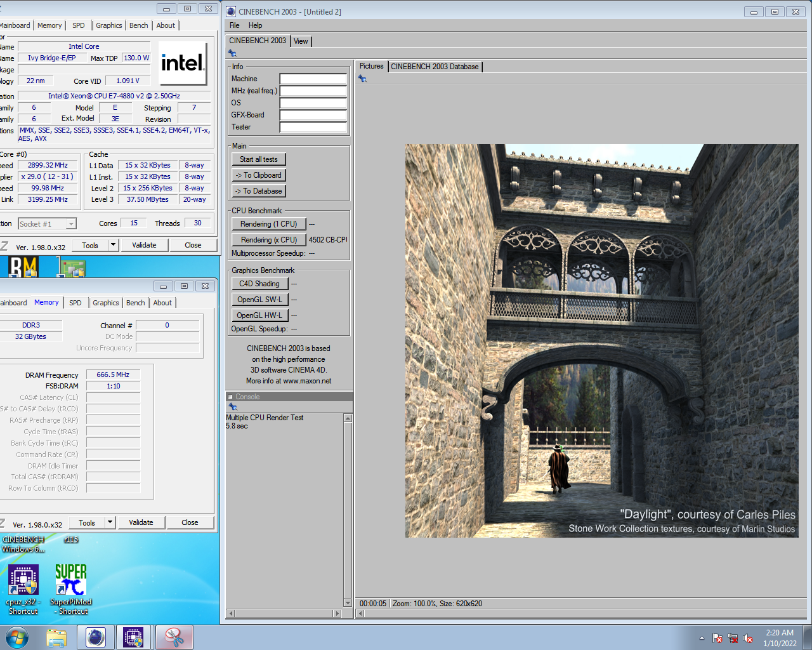
Task: Click Validate in upper CPU-Z window
Action: [x=144, y=245]
